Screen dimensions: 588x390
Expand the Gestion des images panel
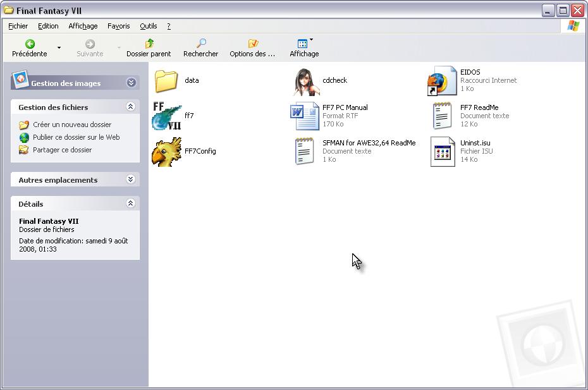pos(131,83)
